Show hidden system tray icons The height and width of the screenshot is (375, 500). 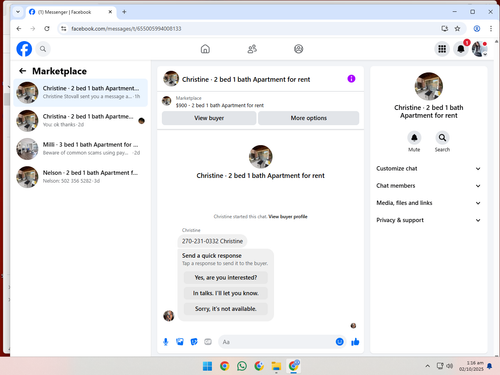428,366
